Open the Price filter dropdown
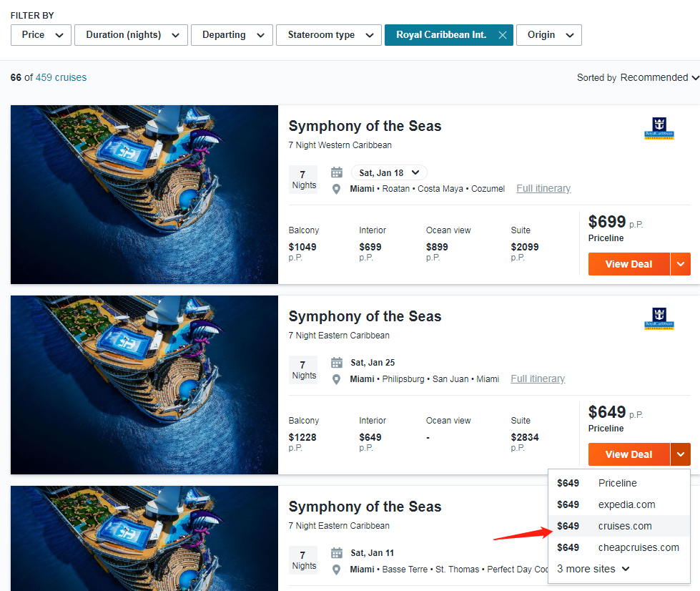 [x=41, y=35]
